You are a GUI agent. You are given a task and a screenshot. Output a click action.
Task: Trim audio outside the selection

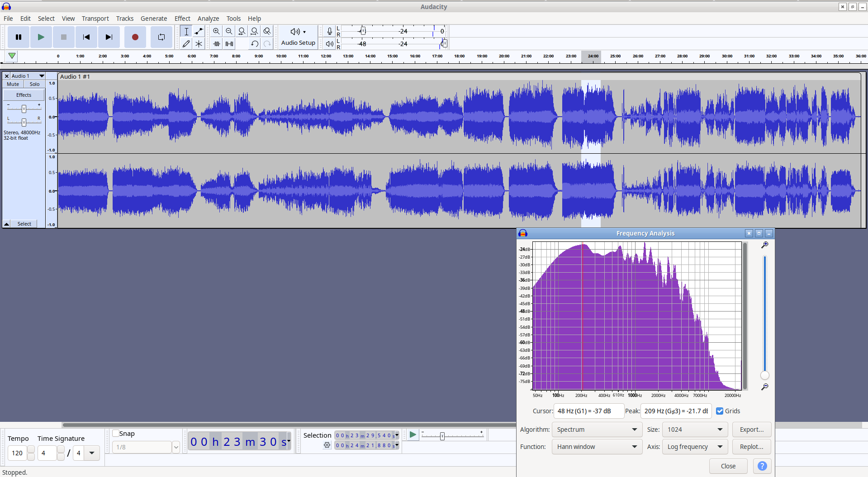tap(217, 44)
